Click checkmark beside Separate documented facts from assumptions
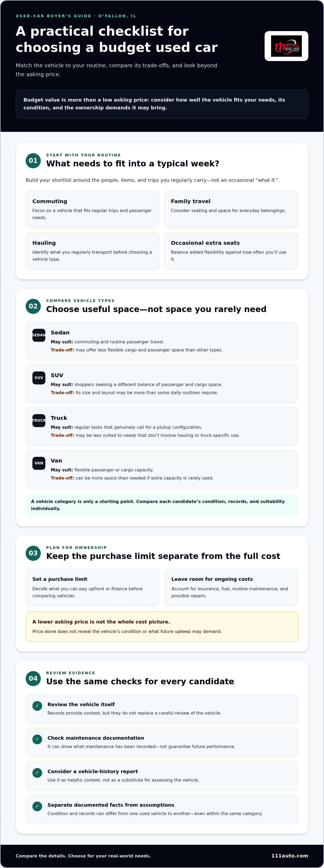The width and height of the screenshot is (324, 868). point(37,806)
